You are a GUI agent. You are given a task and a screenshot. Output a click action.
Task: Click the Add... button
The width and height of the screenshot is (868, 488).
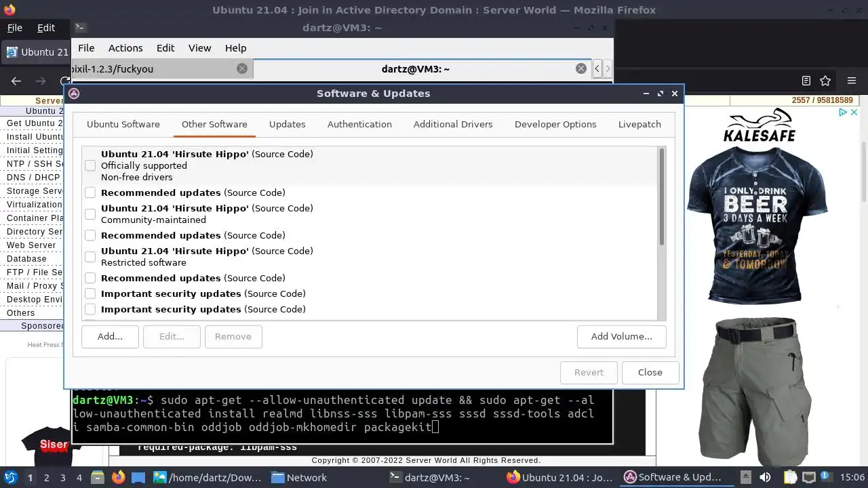point(110,336)
